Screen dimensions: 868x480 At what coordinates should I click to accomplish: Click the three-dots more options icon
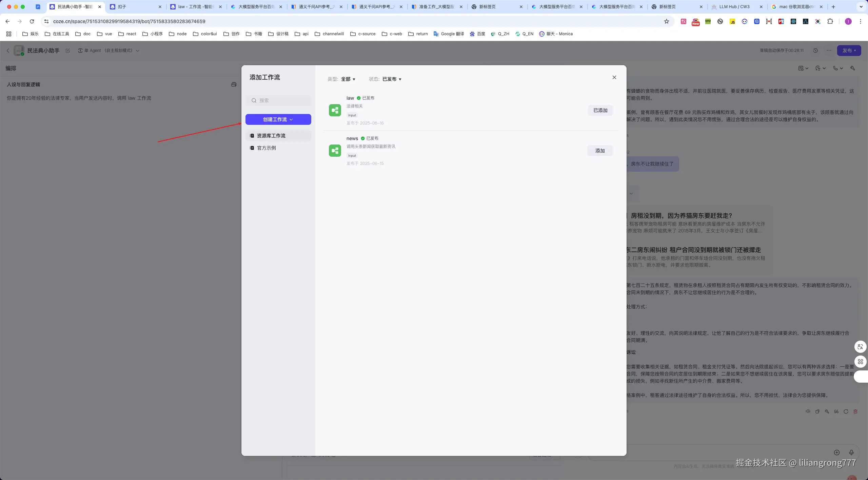(829, 51)
